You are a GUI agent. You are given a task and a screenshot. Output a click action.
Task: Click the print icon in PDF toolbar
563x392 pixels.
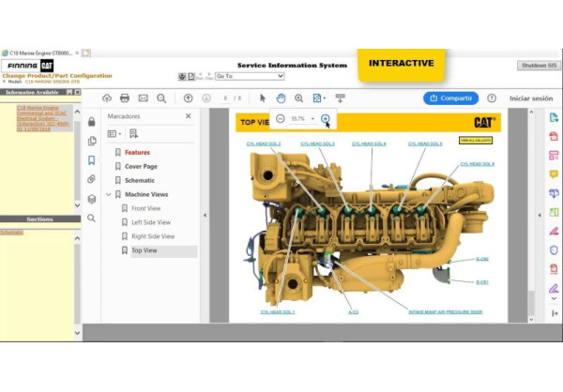pyautogui.click(x=125, y=98)
